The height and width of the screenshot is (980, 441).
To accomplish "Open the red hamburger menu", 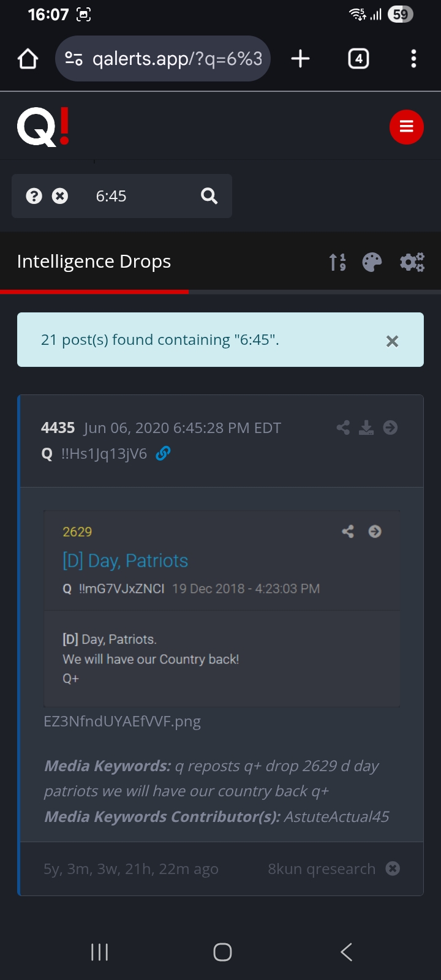I will click(x=407, y=127).
